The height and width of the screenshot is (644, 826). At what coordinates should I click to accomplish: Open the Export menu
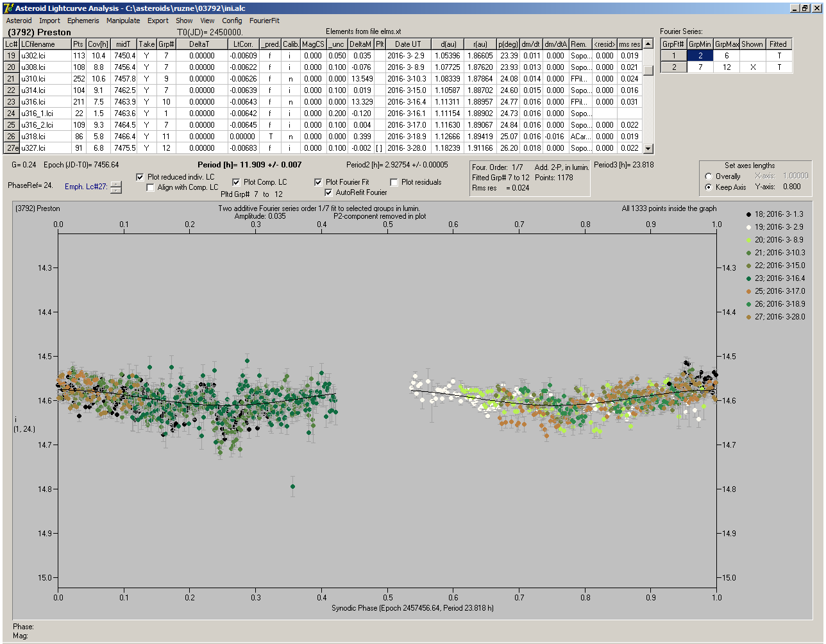158,21
